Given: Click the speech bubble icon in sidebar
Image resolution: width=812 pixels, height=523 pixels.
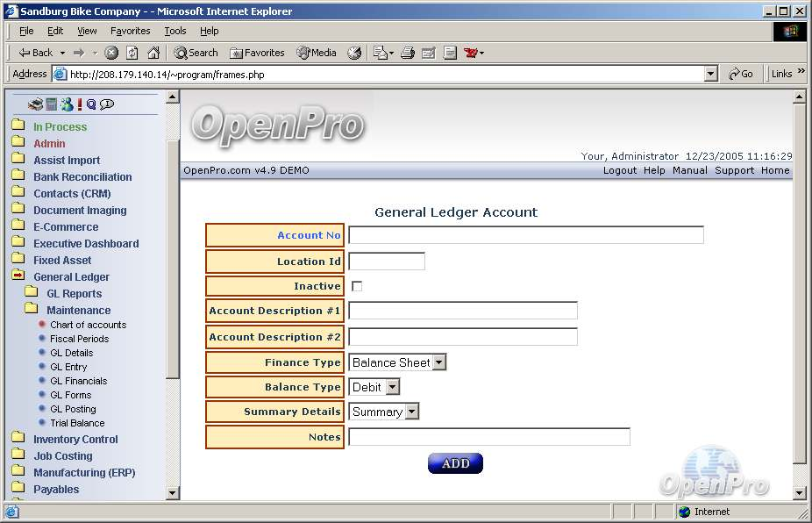Looking at the screenshot, I should [x=107, y=104].
